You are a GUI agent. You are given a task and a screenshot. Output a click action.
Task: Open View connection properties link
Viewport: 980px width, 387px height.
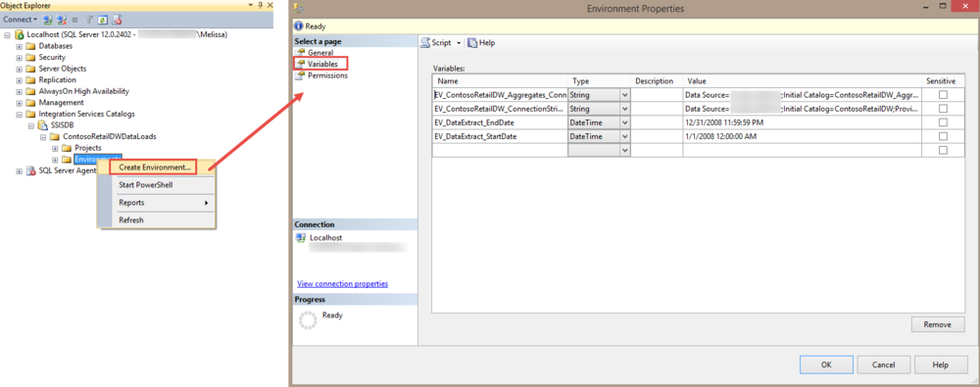[x=342, y=284]
